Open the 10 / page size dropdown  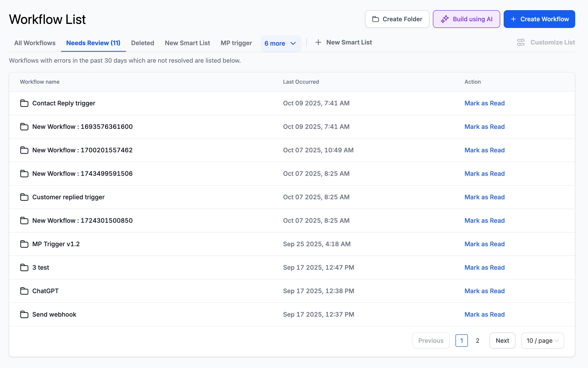click(x=542, y=341)
